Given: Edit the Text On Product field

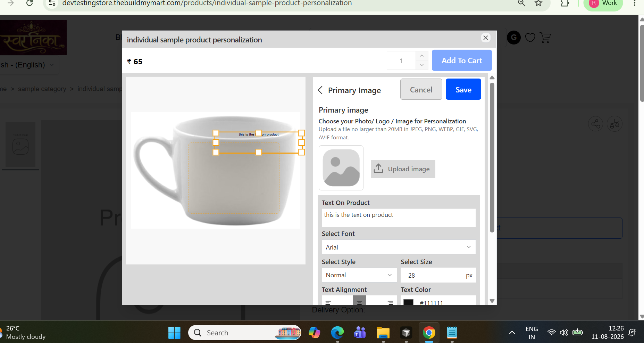Looking at the screenshot, I should (x=399, y=218).
